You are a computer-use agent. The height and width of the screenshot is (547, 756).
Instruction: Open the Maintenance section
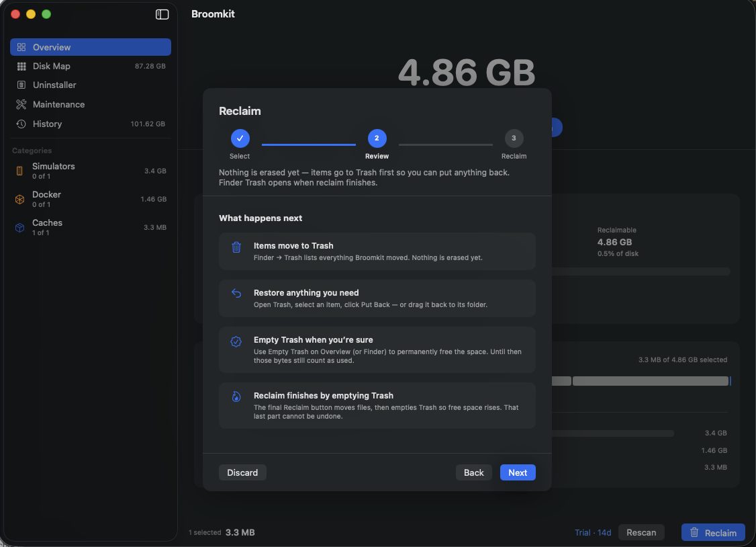pos(91,104)
